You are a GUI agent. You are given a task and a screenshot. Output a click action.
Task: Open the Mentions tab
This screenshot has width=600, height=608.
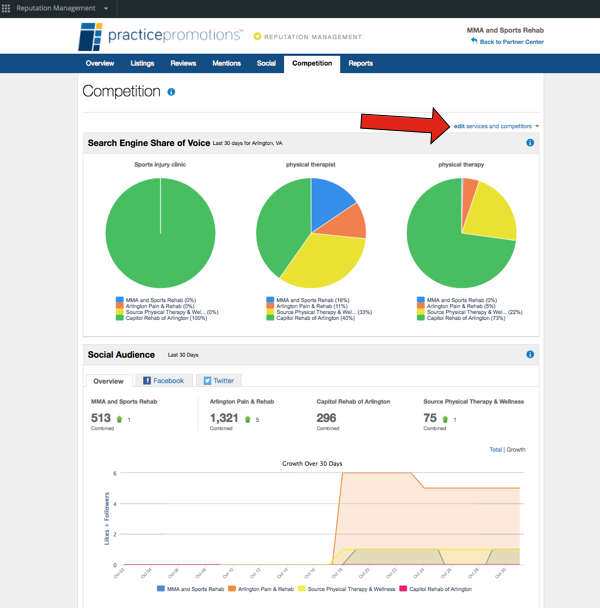pos(227,63)
